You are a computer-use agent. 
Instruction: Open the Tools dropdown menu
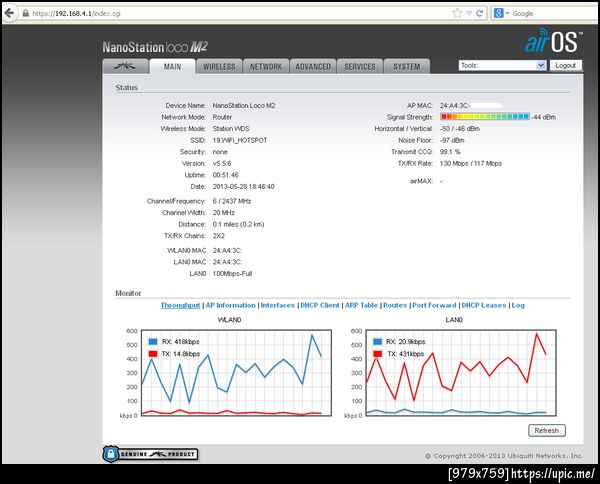point(502,65)
